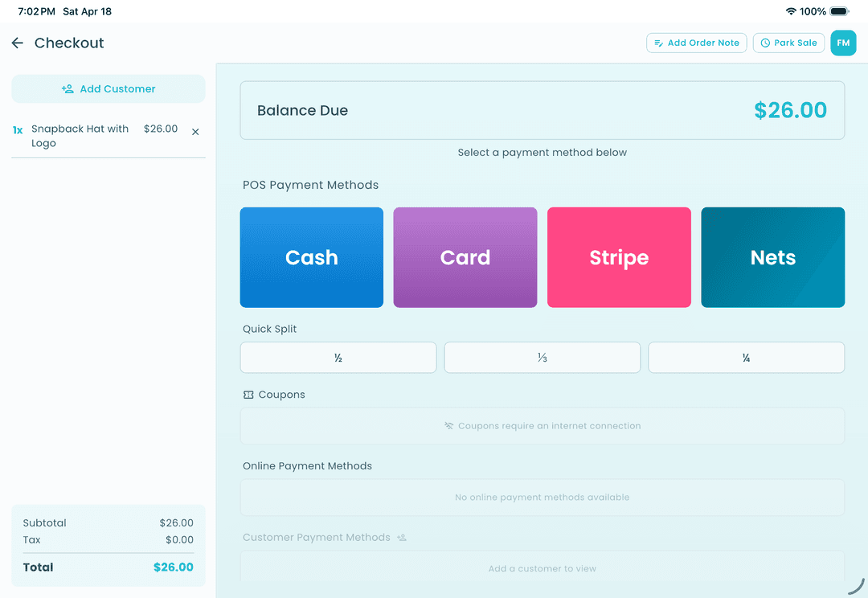Open FM user profile avatar
The image size is (868, 598).
(843, 43)
